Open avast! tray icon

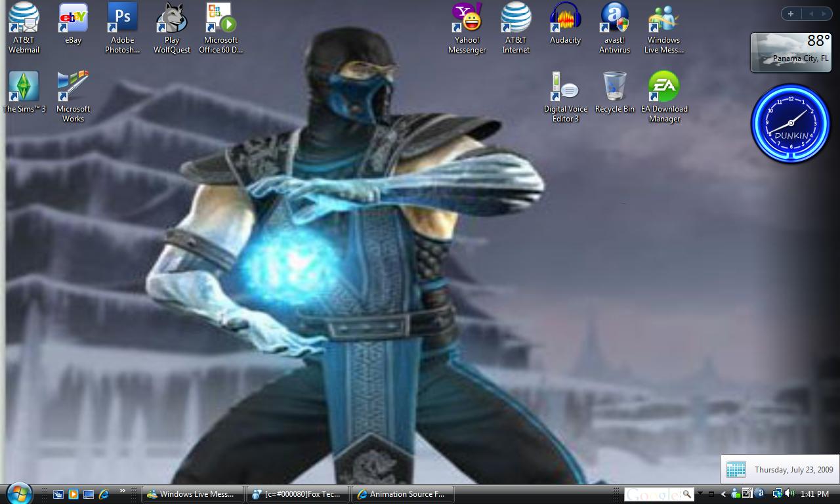click(x=760, y=493)
